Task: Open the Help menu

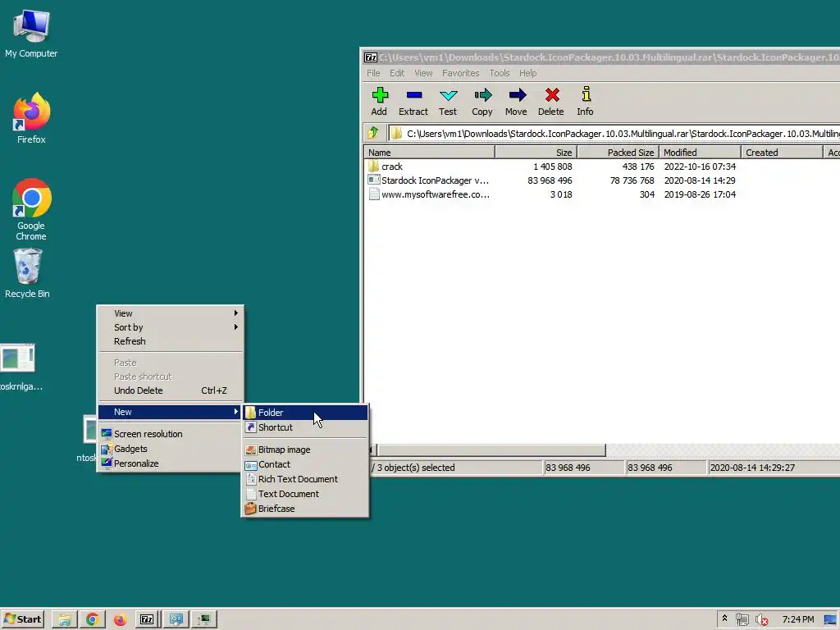Action: click(527, 73)
